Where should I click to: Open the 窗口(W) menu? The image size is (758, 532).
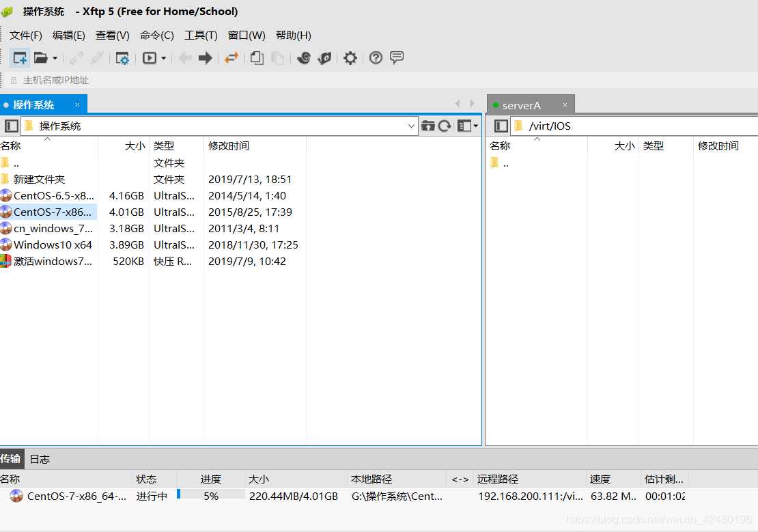click(x=247, y=36)
